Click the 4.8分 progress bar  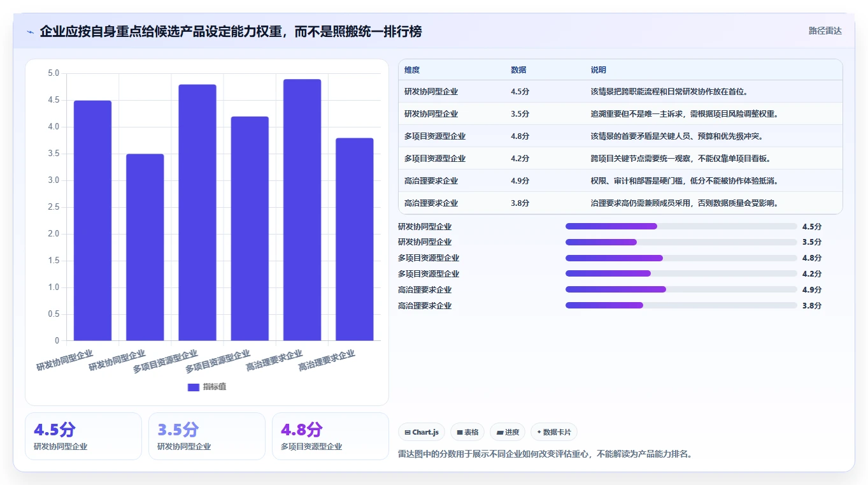[681, 258]
